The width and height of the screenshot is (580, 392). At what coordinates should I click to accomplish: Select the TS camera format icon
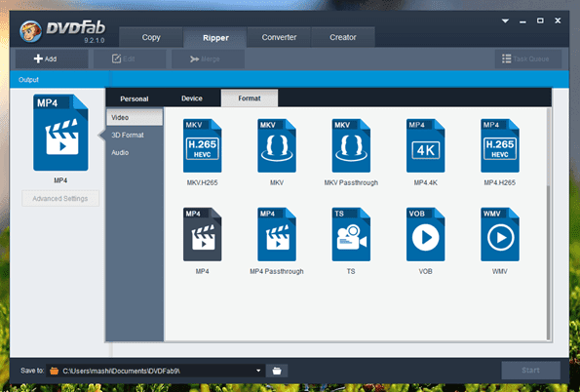click(x=351, y=234)
